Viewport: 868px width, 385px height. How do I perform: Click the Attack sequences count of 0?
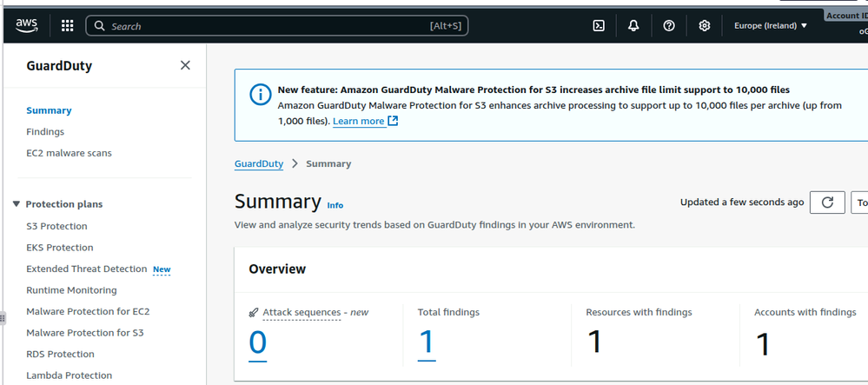[258, 342]
